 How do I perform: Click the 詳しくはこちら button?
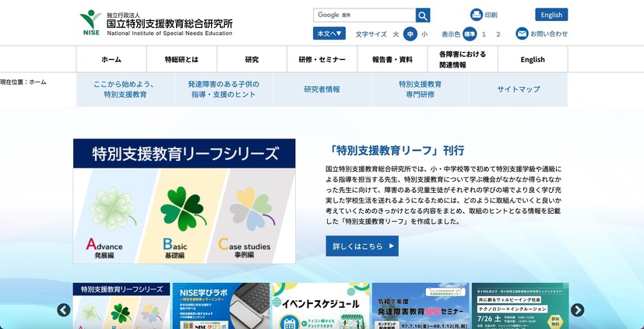coord(361,246)
